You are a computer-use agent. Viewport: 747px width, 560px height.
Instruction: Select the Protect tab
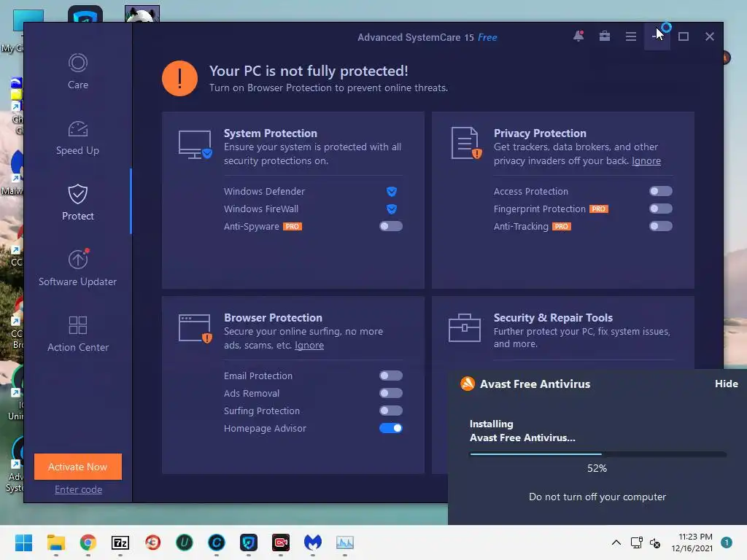(77, 203)
